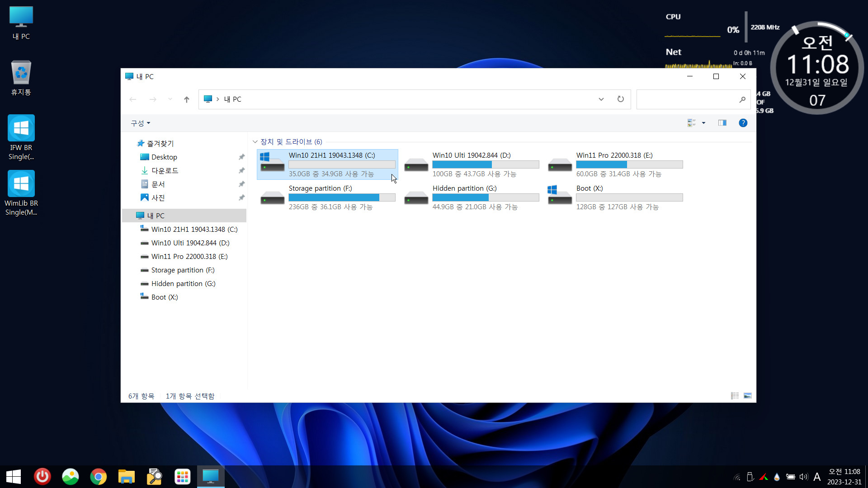Click the 내 PC breadcrumb menu item
The height and width of the screenshot is (488, 868).
(x=231, y=99)
